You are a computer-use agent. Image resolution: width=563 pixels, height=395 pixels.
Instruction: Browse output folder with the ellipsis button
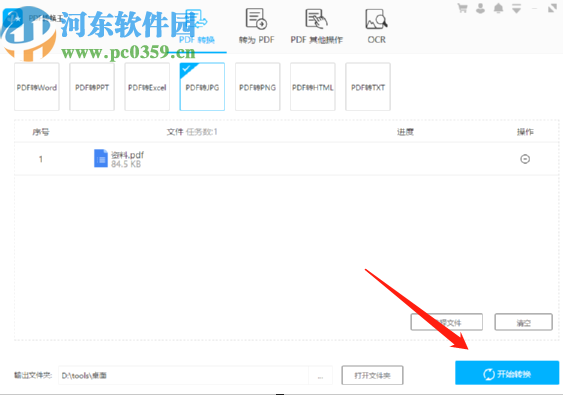pos(320,376)
